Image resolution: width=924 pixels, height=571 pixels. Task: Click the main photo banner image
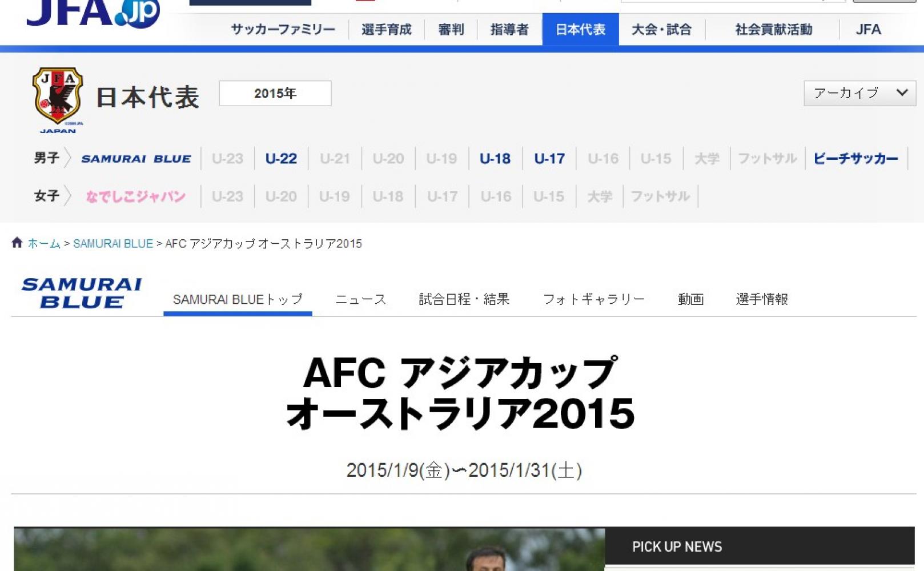(309, 549)
